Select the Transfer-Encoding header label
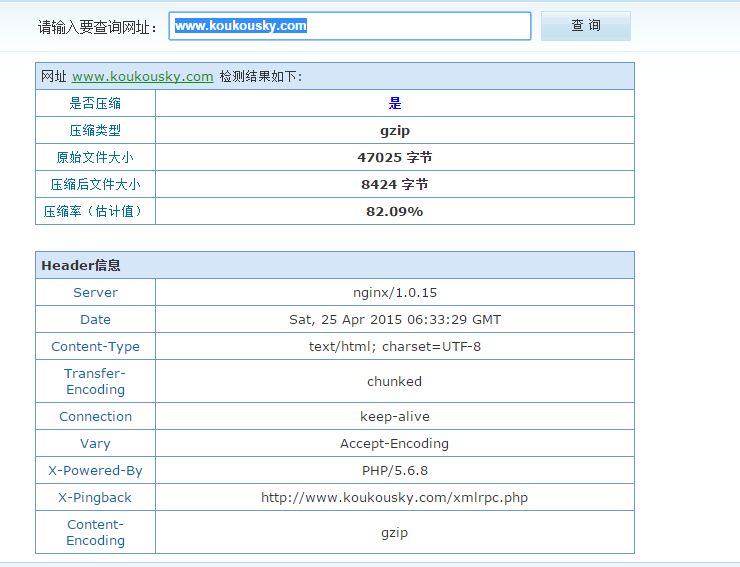This screenshot has width=740, height=567. click(x=95, y=381)
